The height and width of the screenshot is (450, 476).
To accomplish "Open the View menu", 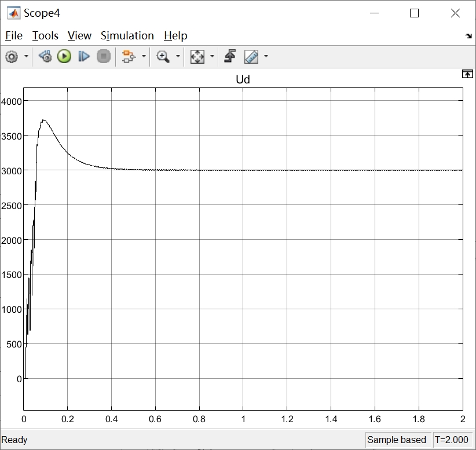I will pyautogui.click(x=79, y=36).
